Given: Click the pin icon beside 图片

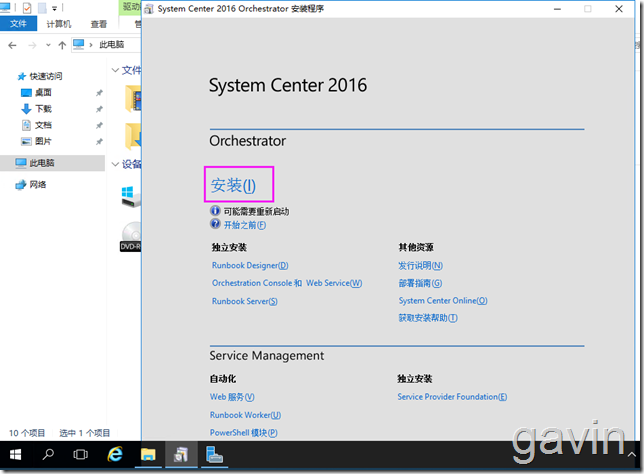Looking at the screenshot, I should pyautogui.click(x=99, y=142).
